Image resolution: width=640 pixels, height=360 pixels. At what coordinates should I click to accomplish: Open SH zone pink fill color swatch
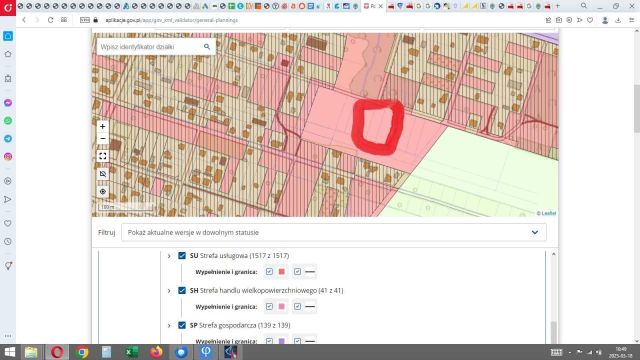(x=282, y=306)
